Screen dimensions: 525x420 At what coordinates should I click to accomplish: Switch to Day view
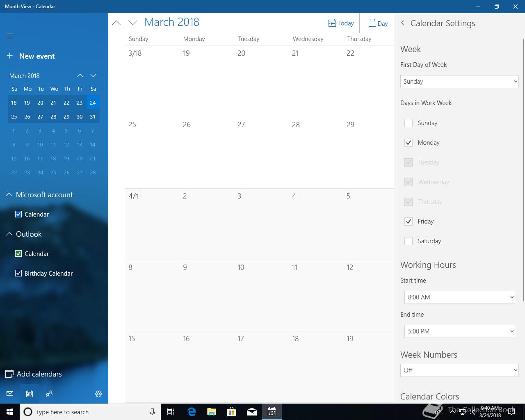coord(378,23)
